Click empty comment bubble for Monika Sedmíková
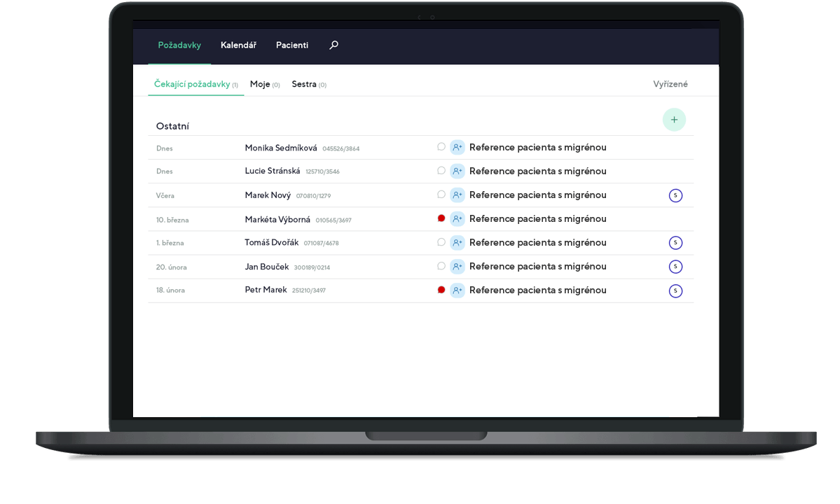The width and height of the screenshot is (840, 504). pyautogui.click(x=441, y=147)
